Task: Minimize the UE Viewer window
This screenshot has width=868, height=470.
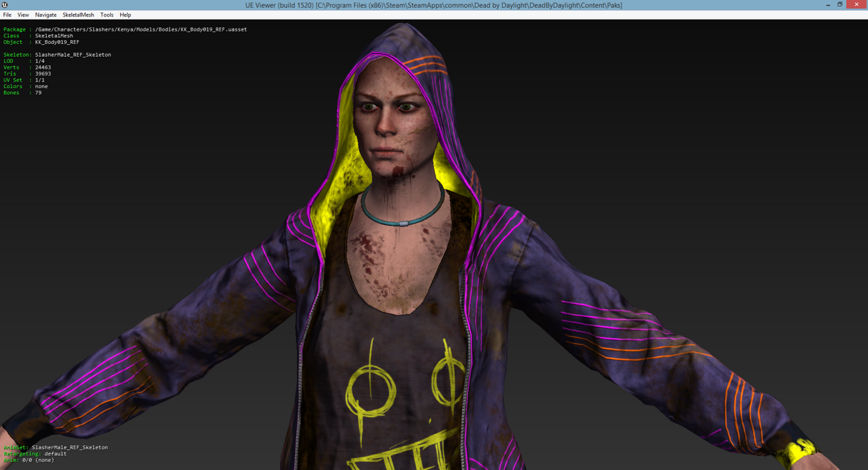Action: pos(828,5)
